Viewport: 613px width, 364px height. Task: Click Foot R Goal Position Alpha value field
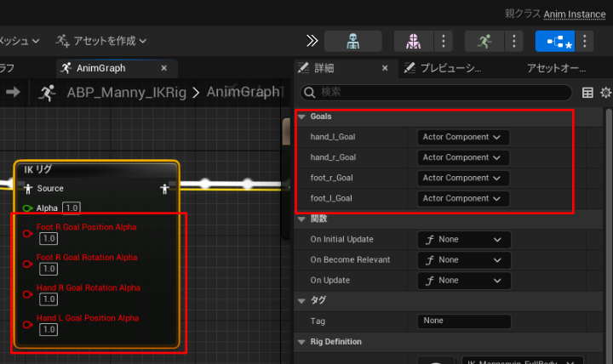tap(49, 239)
